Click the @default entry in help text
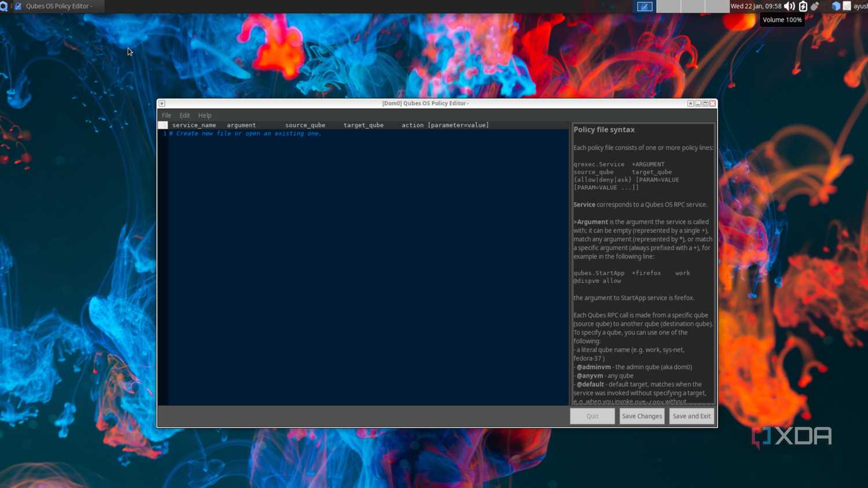This screenshot has width=868, height=488. (x=590, y=385)
